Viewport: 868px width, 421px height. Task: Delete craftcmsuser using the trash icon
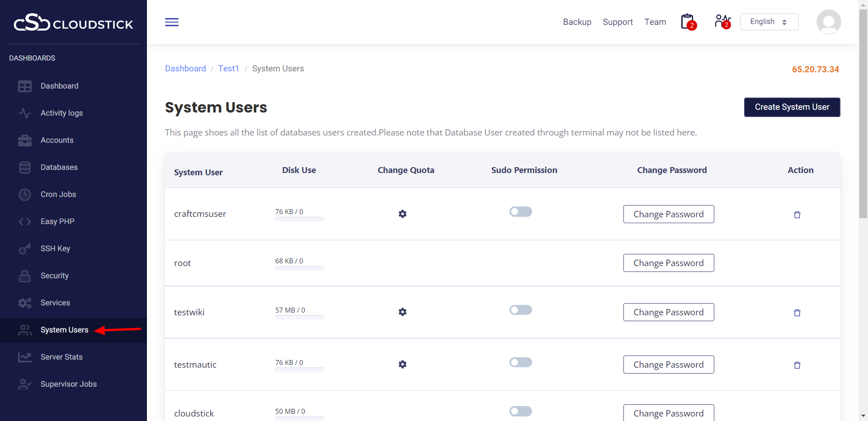tap(797, 215)
